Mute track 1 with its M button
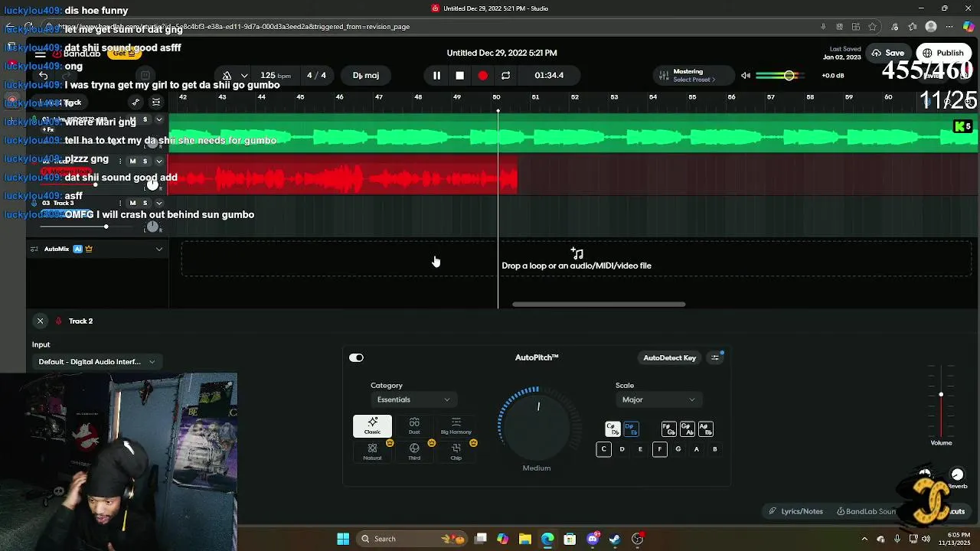The height and width of the screenshot is (551, 980). point(132,120)
